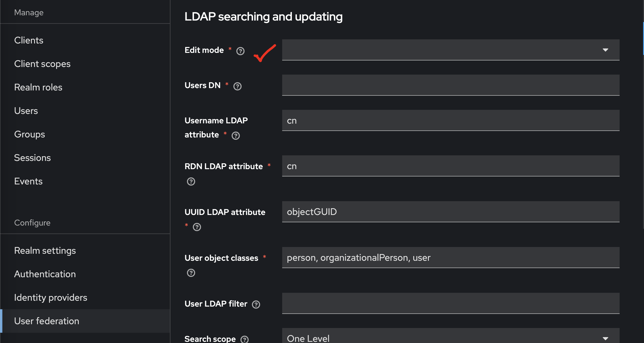
Task: Open the User LDAP filter help icon
Action: pyautogui.click(x=256, y=305)
